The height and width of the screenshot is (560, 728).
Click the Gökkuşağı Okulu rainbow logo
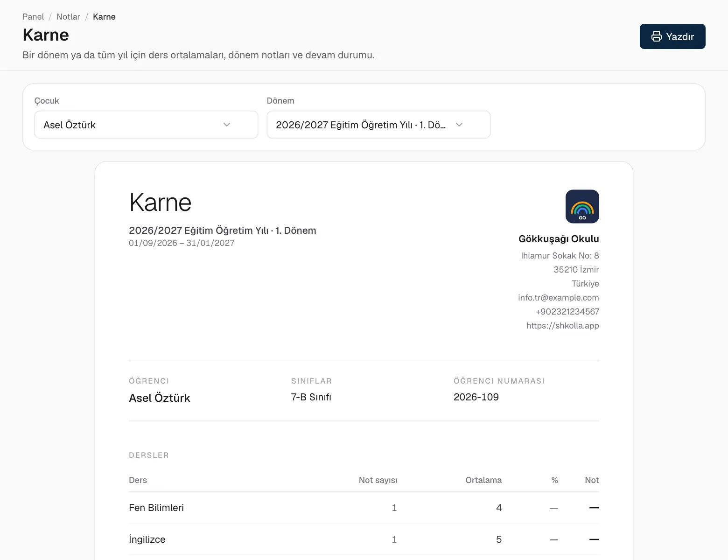[x=582, y=206]
